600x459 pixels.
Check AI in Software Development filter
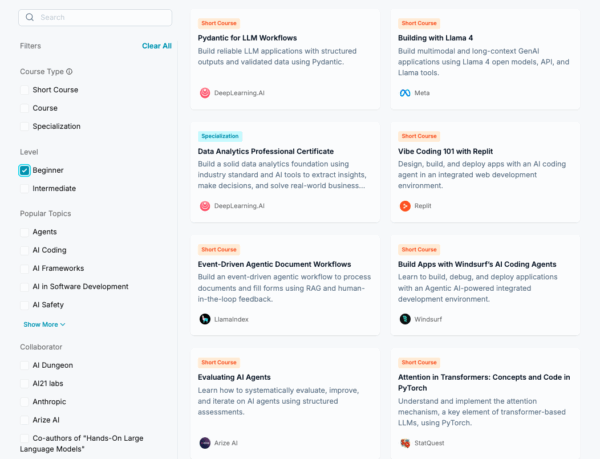pyautogui.click(x=24, y=286)
